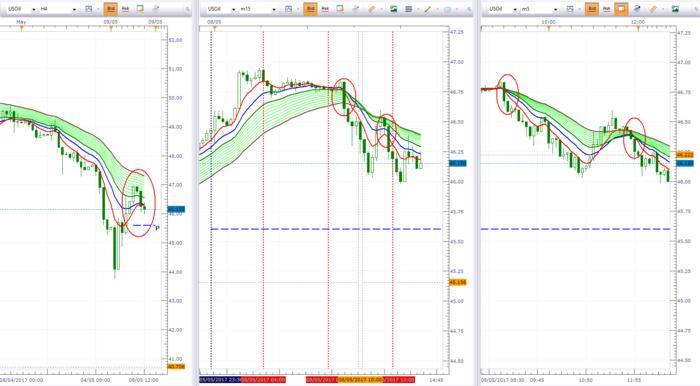This screenshot has width=700, height=386.
Task: Select the ruler measure tool in m3 chart
Action: [x=653, y=9]
